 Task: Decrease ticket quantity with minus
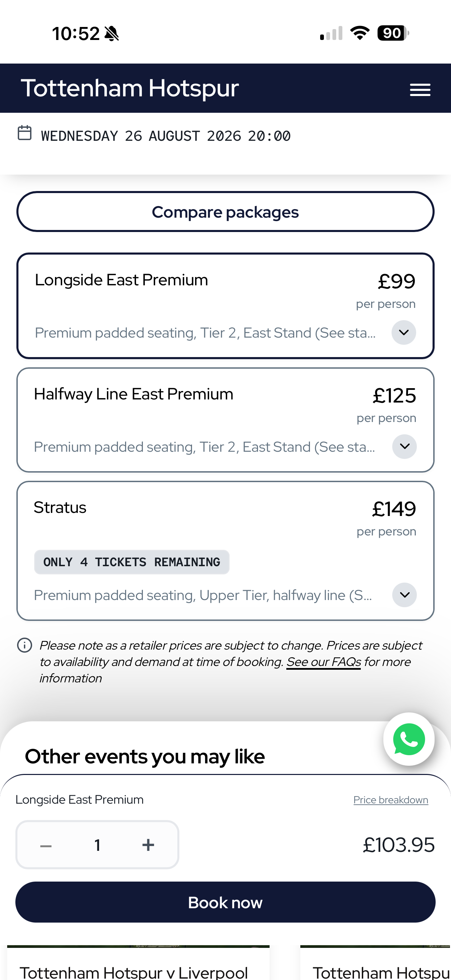46,845
